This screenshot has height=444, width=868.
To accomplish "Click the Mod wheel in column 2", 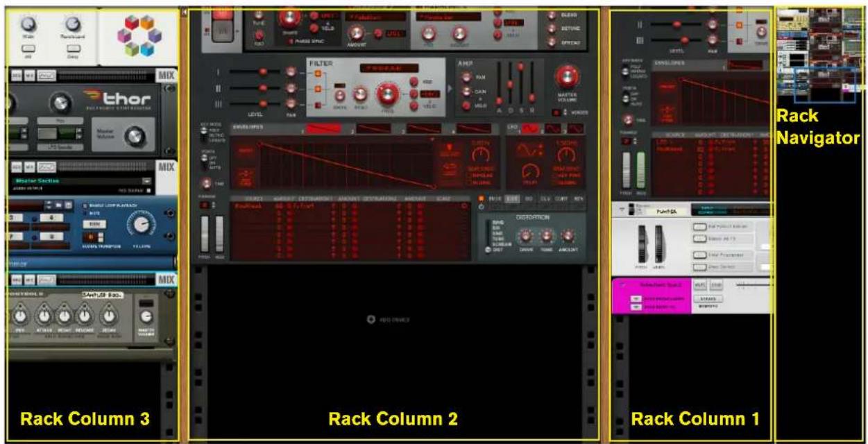I will click(219, 234).
